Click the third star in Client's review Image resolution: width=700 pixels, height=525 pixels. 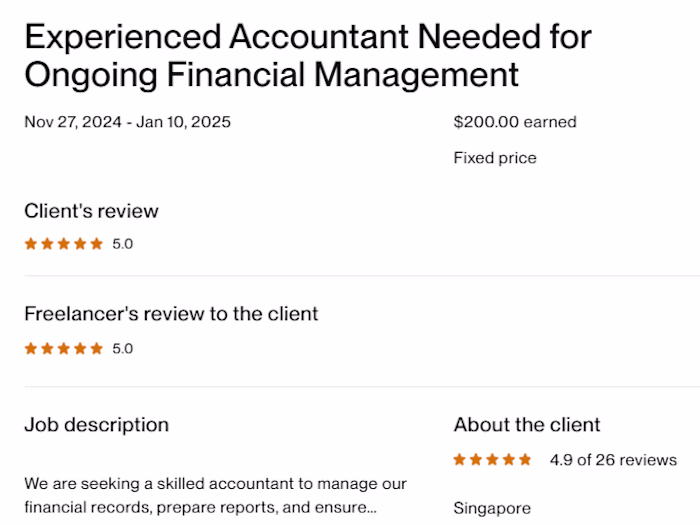(64, 243)
